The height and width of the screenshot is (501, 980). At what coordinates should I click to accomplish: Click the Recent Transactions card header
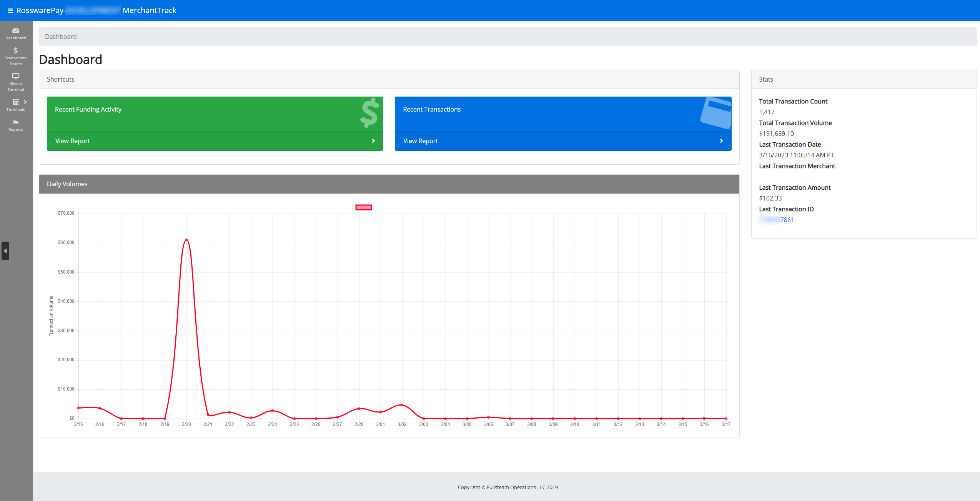coord(431,109)
